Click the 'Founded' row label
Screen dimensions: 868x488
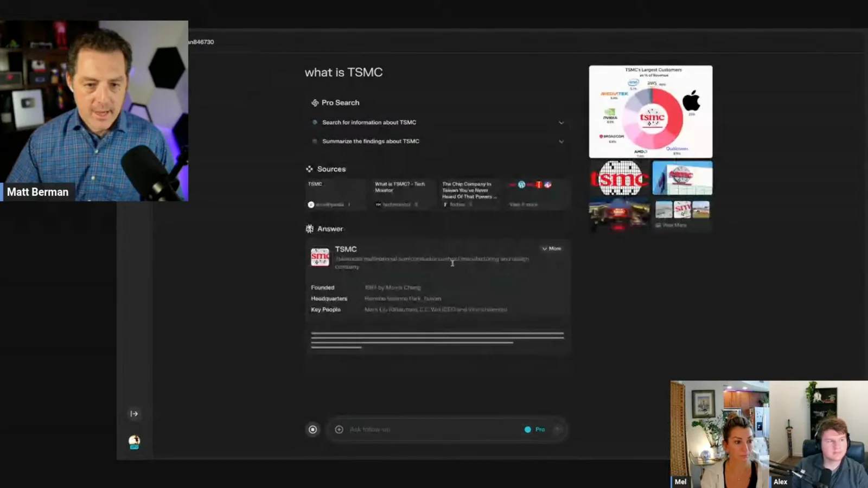point(323,287)
